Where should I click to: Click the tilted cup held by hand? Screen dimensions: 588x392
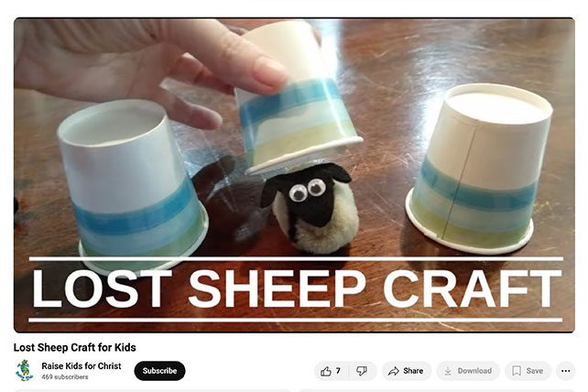point(299,97)
